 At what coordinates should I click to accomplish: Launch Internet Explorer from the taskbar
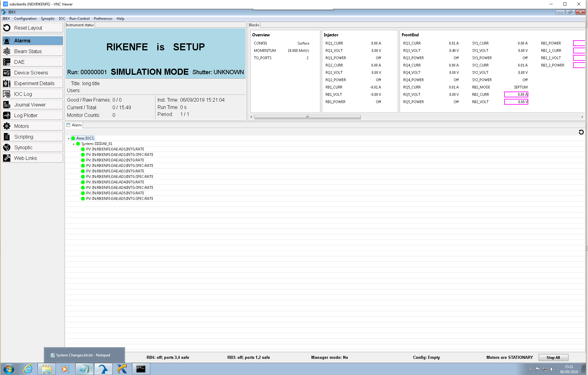tap(28, 369)
